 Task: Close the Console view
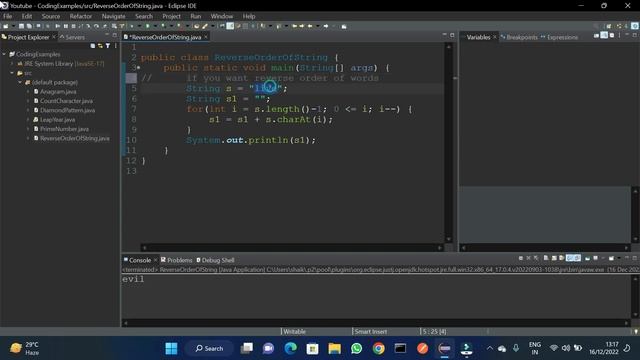[x=156, y=260]
